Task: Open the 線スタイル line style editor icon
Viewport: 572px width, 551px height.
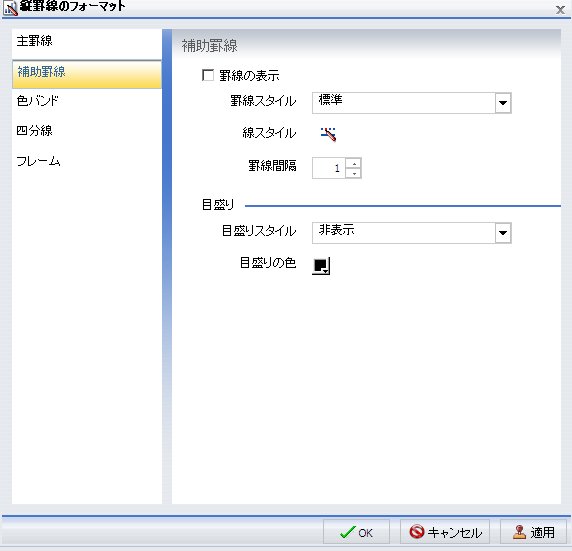Action: pyautogui.click(x=328, y=134)
